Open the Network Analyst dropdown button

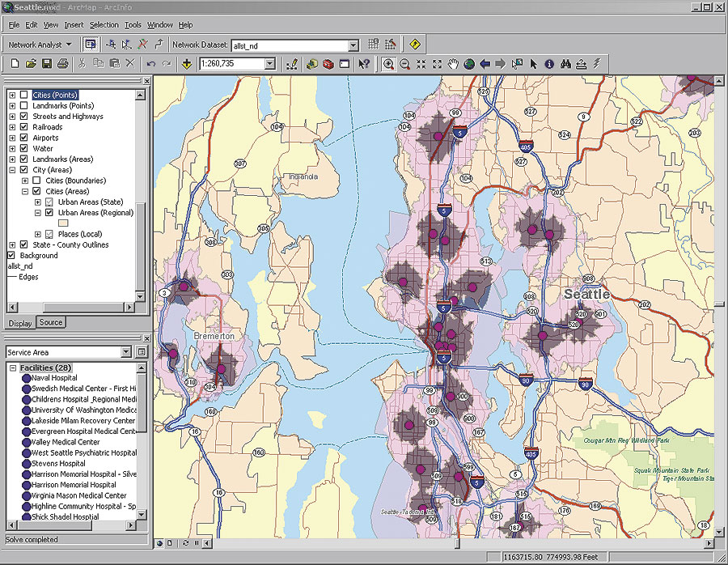click(40, 45)
